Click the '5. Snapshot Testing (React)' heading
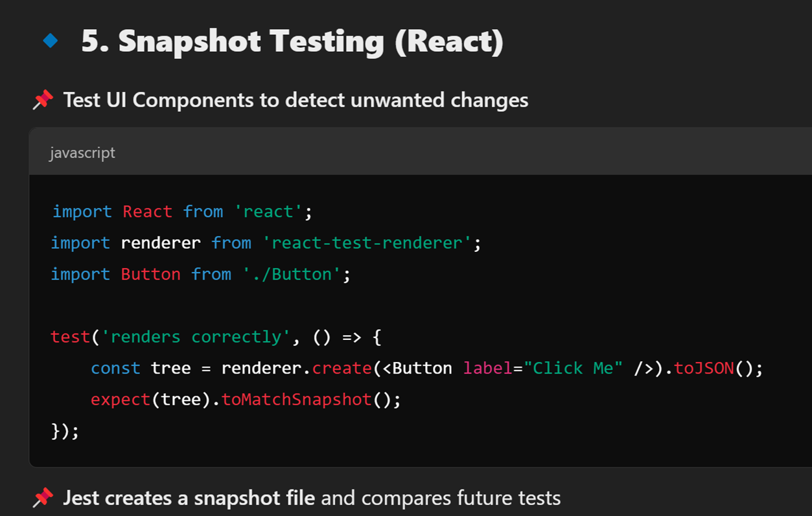Screen dimensions: 812x516 [x=292, y=41]
